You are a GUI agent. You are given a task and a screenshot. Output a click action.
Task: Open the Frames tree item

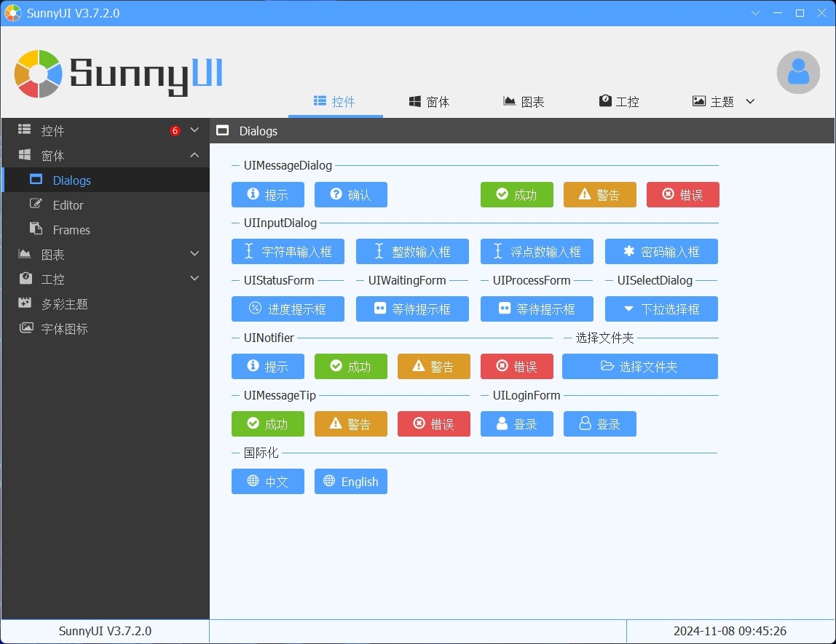106,229
